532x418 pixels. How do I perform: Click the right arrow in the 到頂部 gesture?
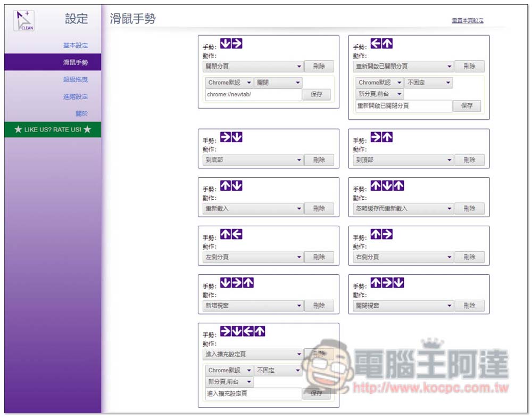pos(376,137)
